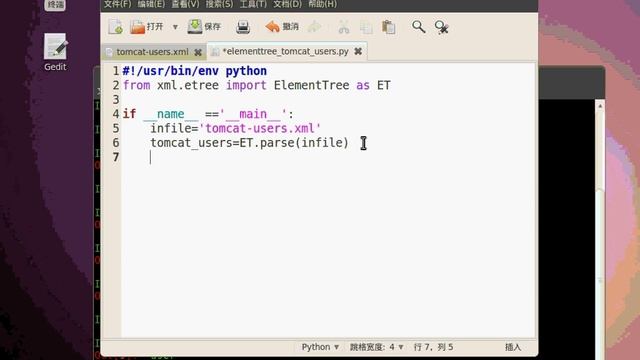Click the import line with ElementTree
The height and width of the screenshot is (360, 640).
coord(256,85)
